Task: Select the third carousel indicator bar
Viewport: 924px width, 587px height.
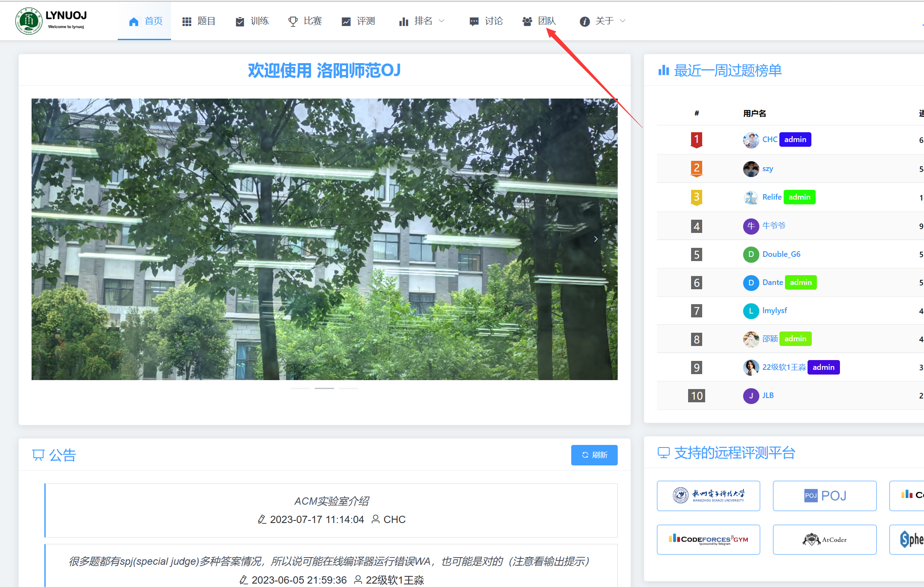Action: pyautogui.click(x=349, y=388)
